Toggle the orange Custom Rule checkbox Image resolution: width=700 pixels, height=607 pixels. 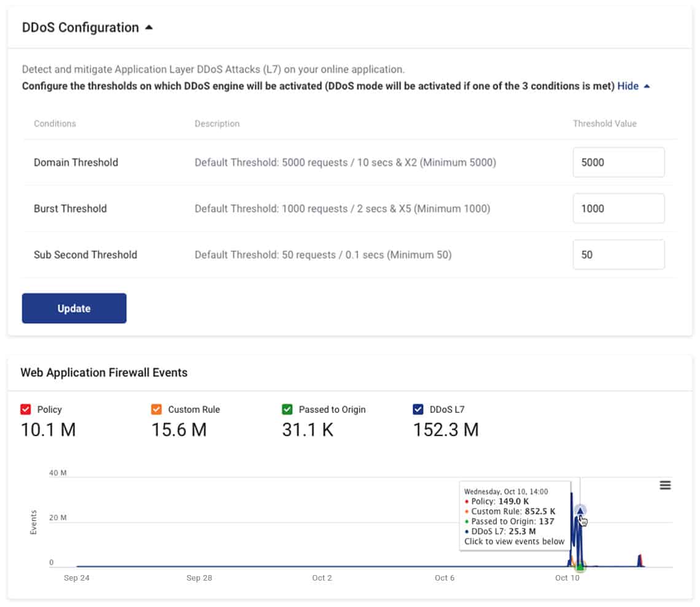click(x=157, y=409)
